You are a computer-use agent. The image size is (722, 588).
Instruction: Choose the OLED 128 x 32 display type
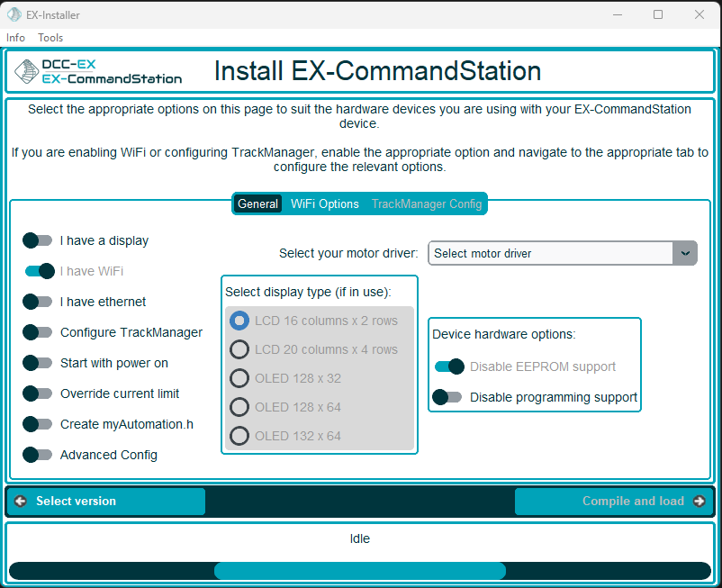[239, 378]
